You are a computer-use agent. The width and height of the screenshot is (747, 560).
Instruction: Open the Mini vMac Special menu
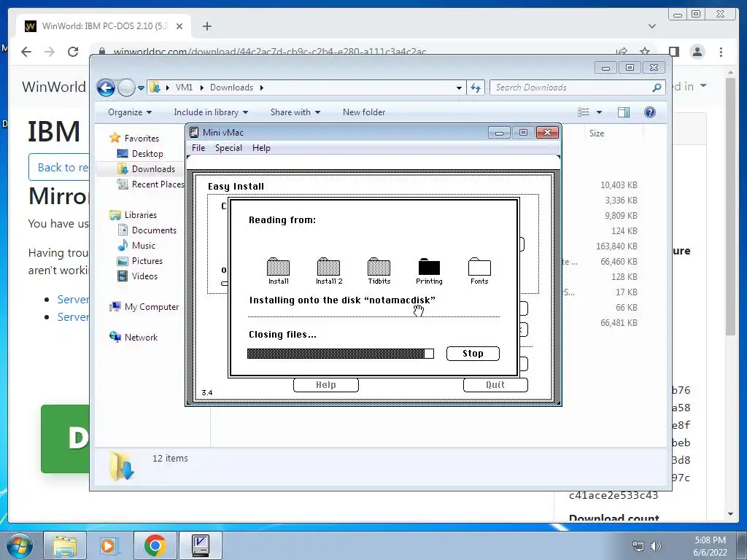tap(228, 148)
